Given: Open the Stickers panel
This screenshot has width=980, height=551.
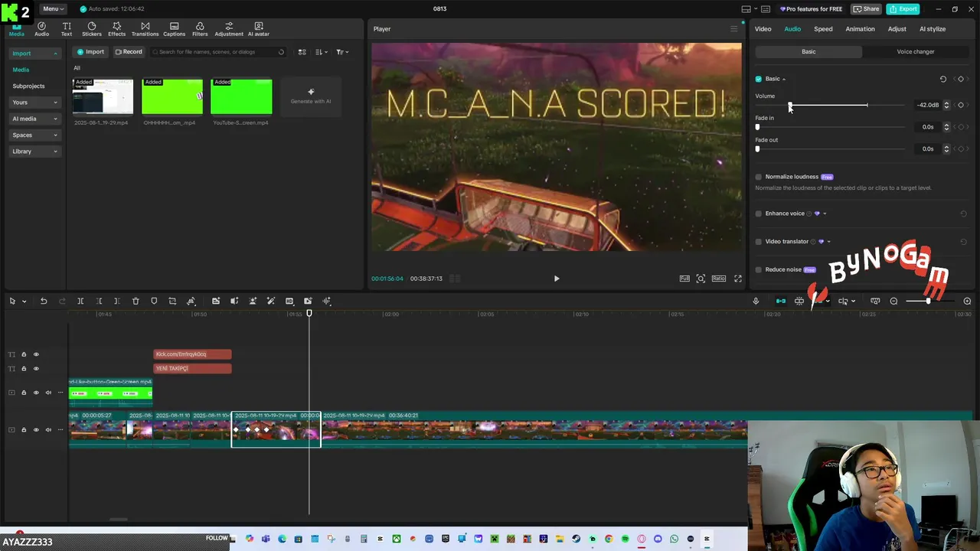Looking at the screenshot, I should 92,29.
